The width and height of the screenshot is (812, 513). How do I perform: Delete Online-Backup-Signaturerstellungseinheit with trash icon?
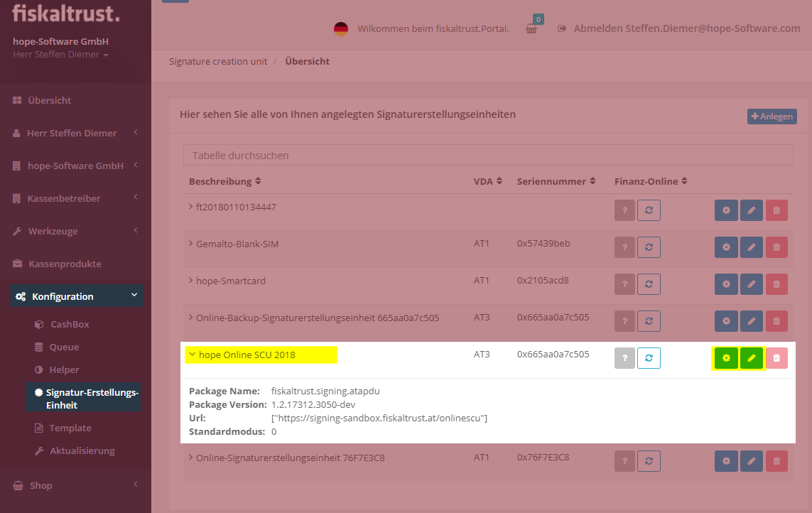pos(776,321)
